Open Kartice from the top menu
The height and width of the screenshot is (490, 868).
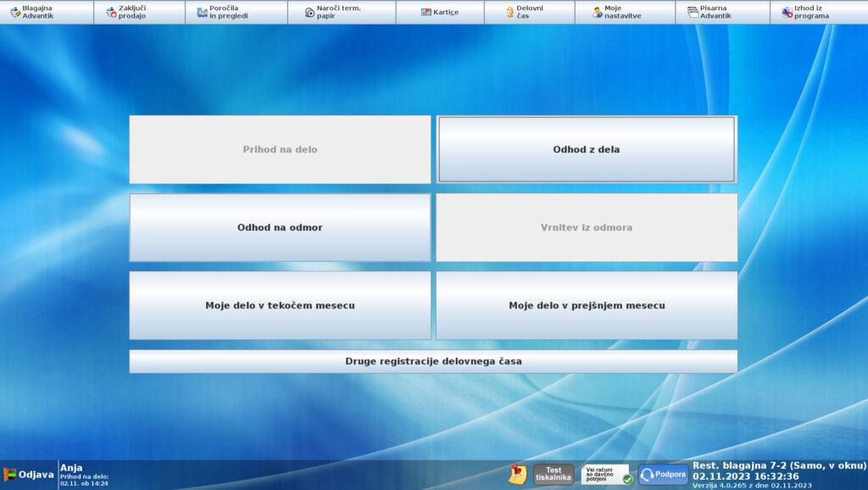pos(439,12)
